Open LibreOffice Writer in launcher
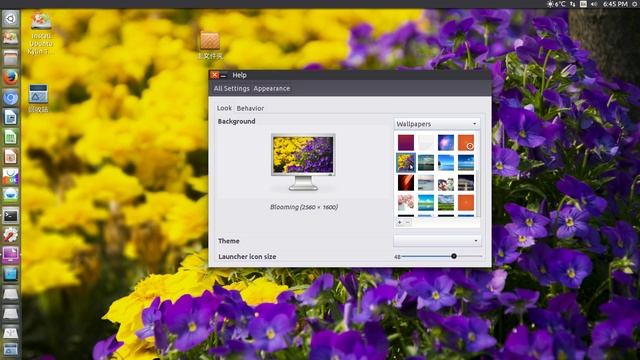The height and width of the screenshot is (360, 640). coord(10,118)
